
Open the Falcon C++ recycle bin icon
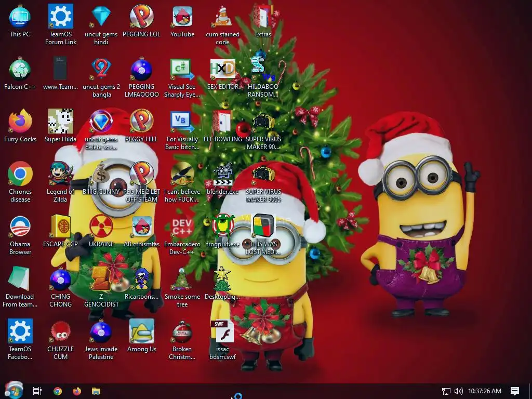(20, 74)
